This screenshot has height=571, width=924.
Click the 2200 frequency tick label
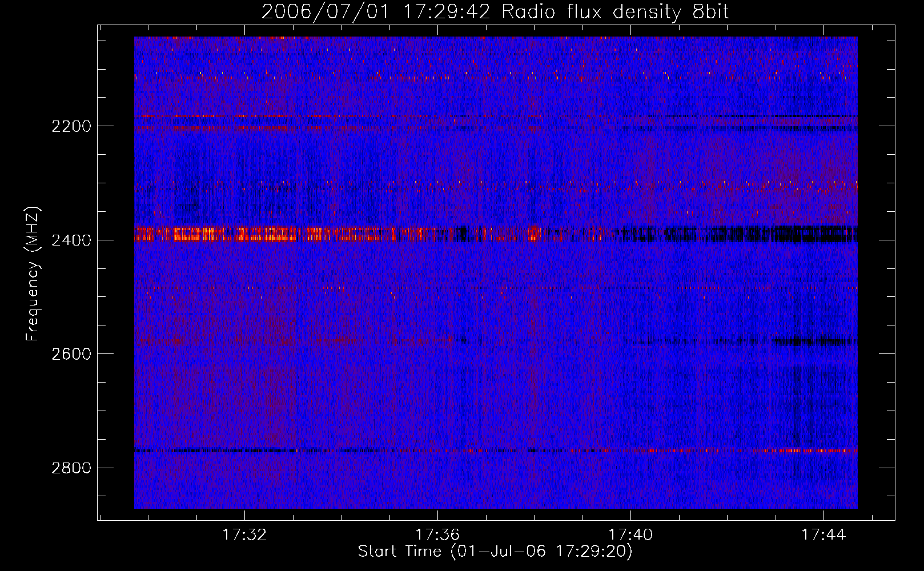pyautogui.click(x=71, y=126)
